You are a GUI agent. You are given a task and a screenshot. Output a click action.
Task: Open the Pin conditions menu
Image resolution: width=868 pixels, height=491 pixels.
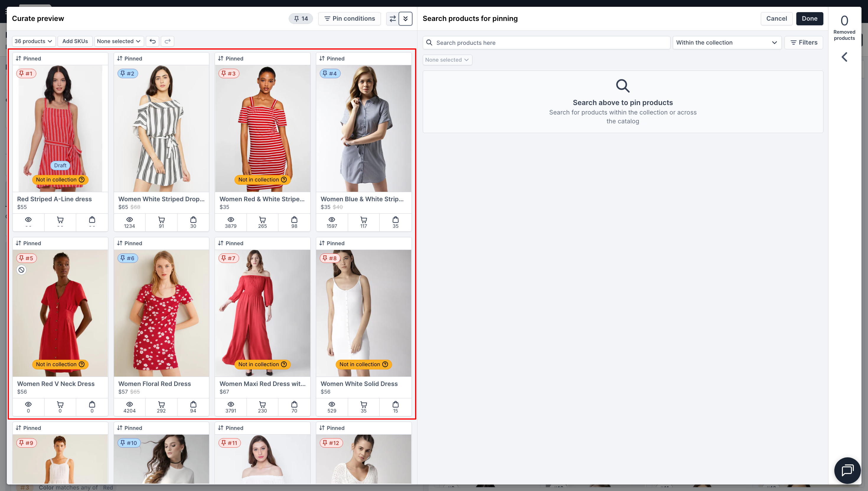point(349,19)
